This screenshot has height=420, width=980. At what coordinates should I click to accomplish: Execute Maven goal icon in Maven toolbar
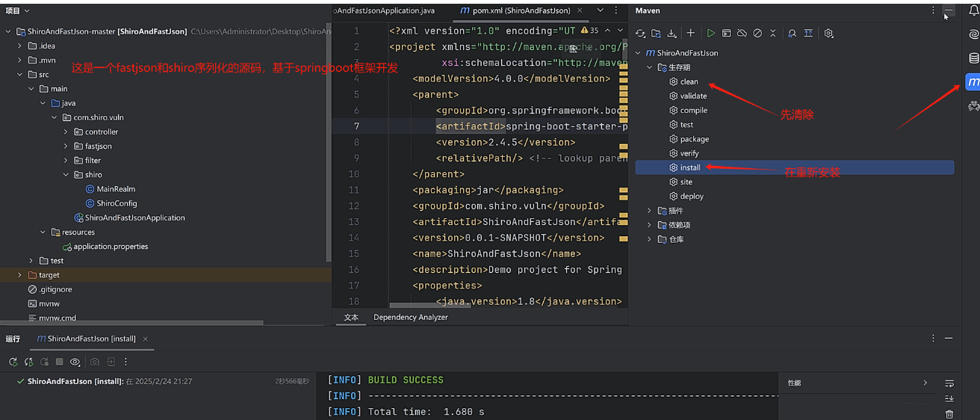click(726, 34)
